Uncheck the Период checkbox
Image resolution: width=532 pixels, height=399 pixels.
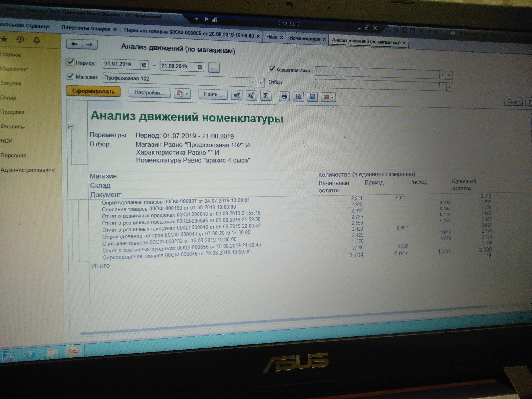coord(70,63)
